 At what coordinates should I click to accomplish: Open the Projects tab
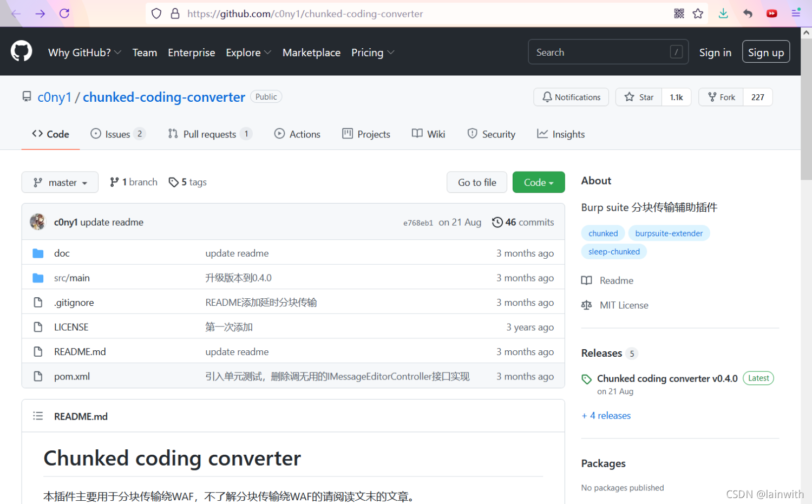tap(366, 134)
